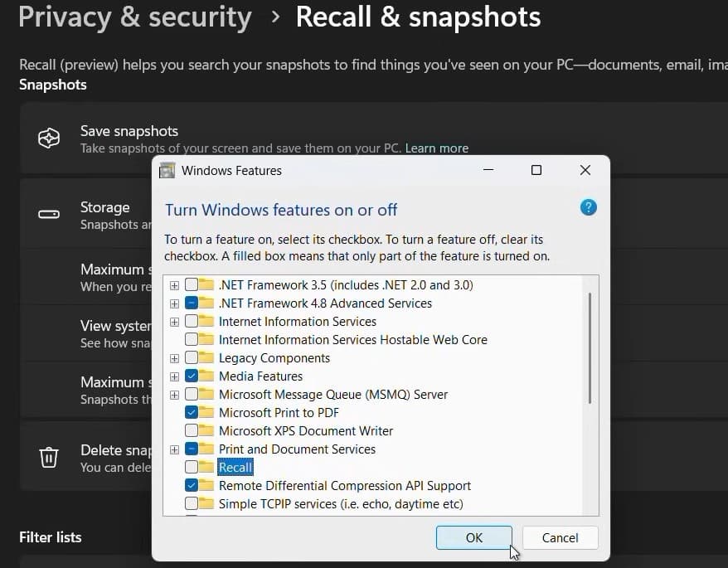Click the Legacy Components folder icon
This screenshot has width=728, height=568.
tap(206, 358)
